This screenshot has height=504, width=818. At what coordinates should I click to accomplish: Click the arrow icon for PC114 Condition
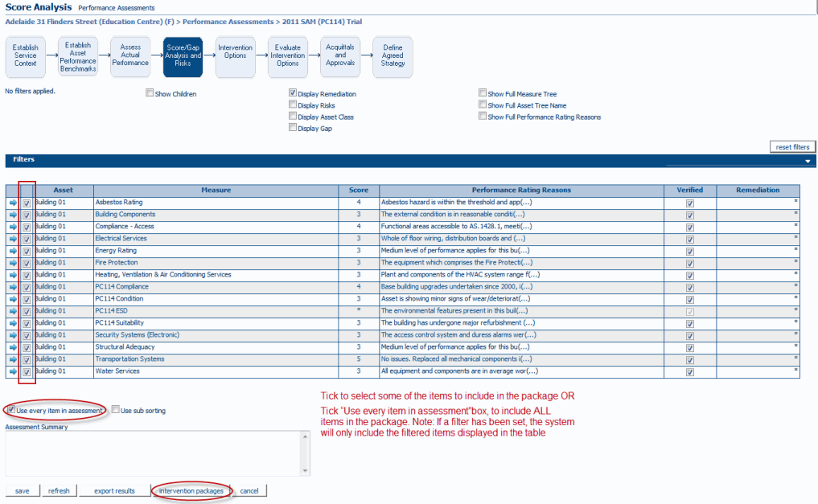(x=13, y=299)
